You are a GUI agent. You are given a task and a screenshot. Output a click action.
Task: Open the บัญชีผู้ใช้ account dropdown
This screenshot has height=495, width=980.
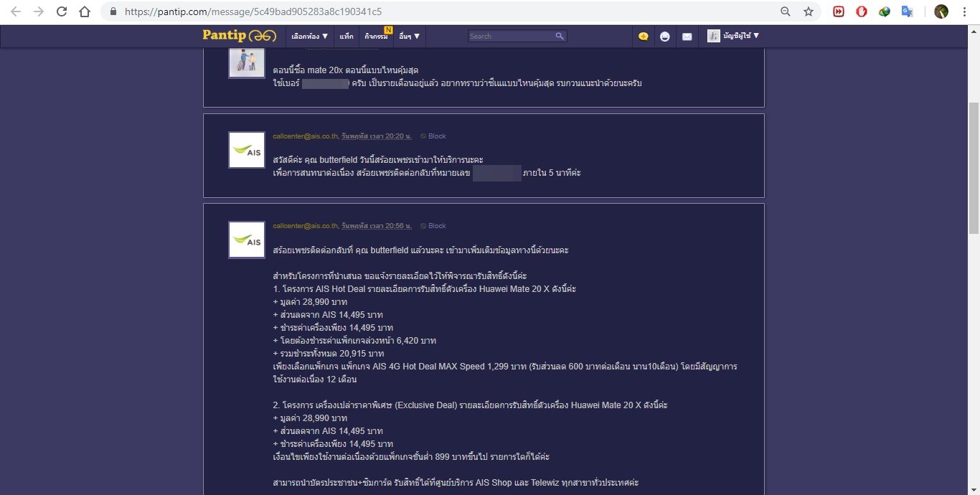click(742, 36)
